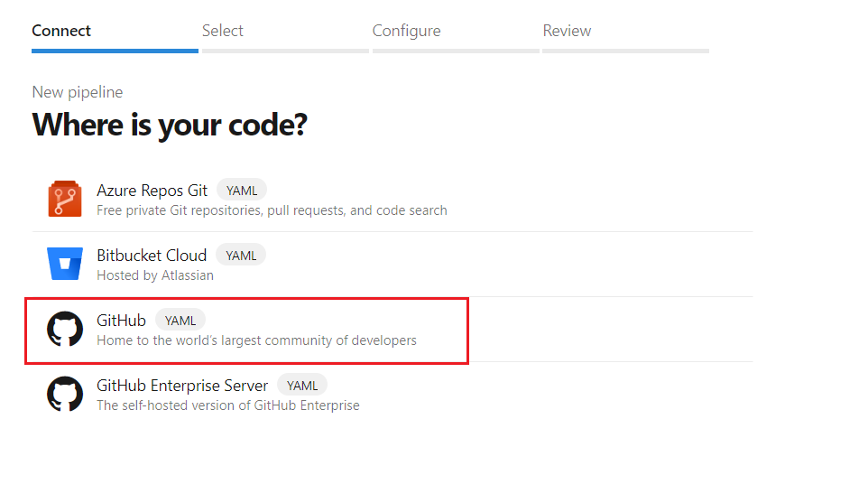This screenshot has width=868, height=503.
Task: Switch to the Select step tab
Action: pos(285,36)
